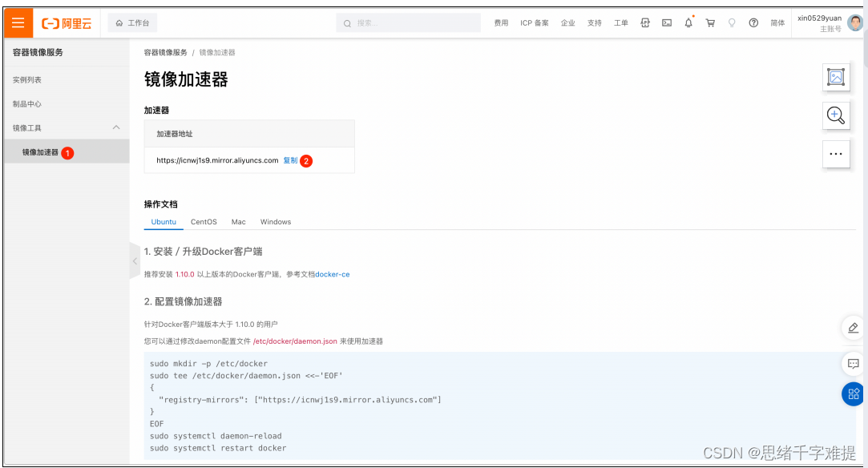Switch to the Windows tab

click(276, 222)
